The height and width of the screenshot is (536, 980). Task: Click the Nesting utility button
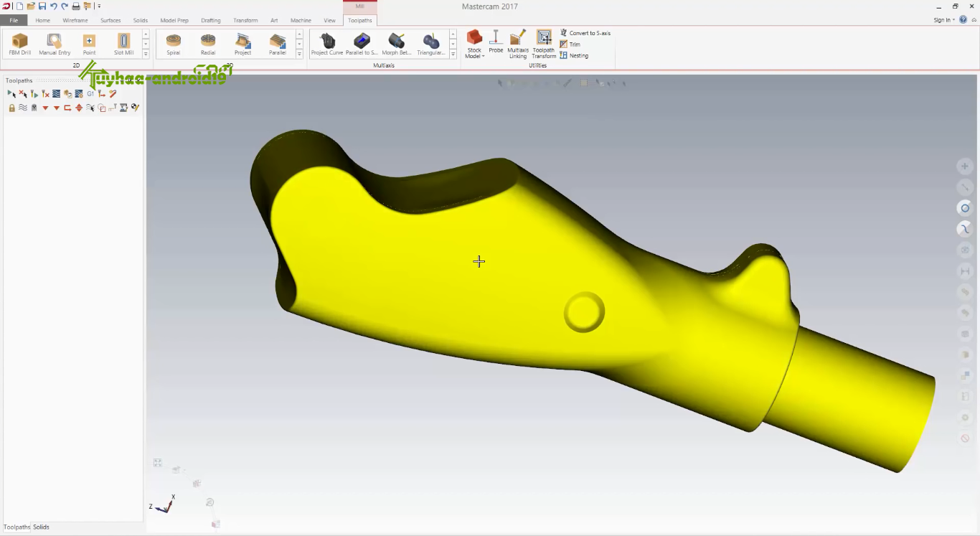pos(574,55)
